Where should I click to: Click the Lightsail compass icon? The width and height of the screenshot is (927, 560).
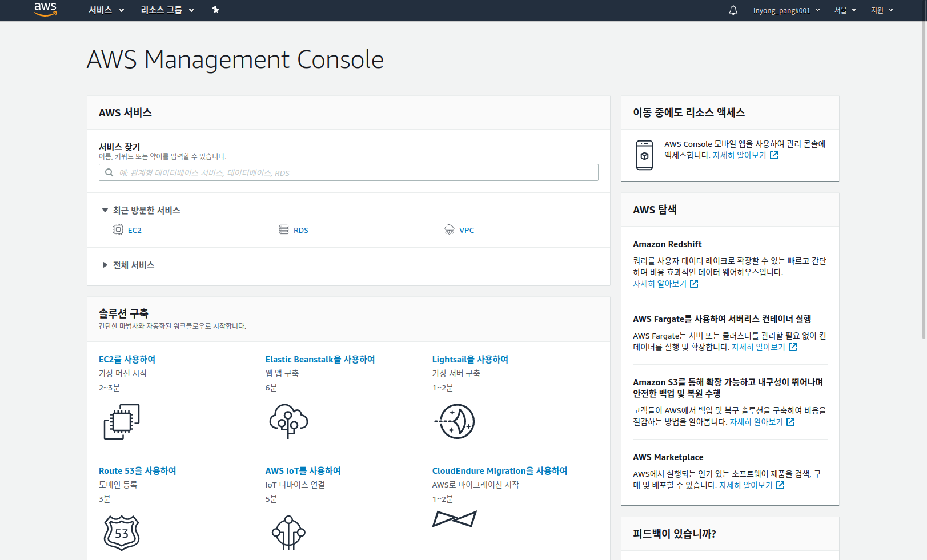click(x=455, y=421)
